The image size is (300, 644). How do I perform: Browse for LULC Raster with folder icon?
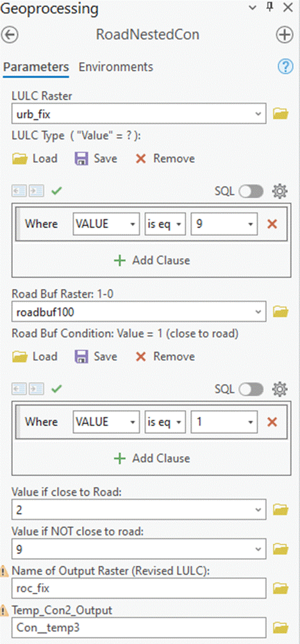(281, 114)
